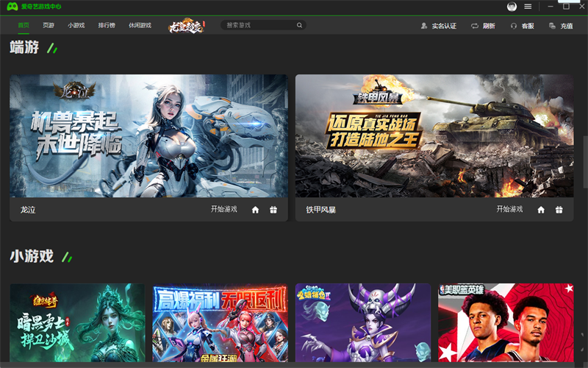Click the 铁甲风暴 game title text
The width and height of the screenshot is (588, 368).
point(320,210)
